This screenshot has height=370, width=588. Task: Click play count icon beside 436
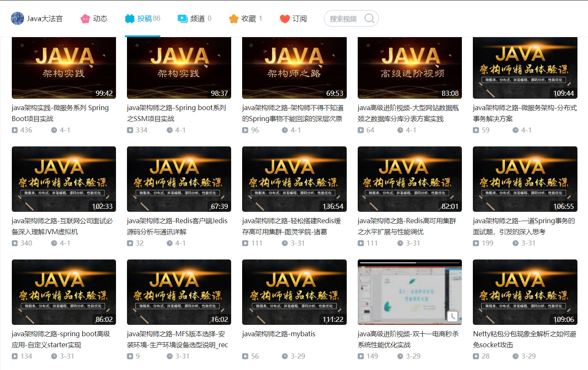click(x=15, y=130)
